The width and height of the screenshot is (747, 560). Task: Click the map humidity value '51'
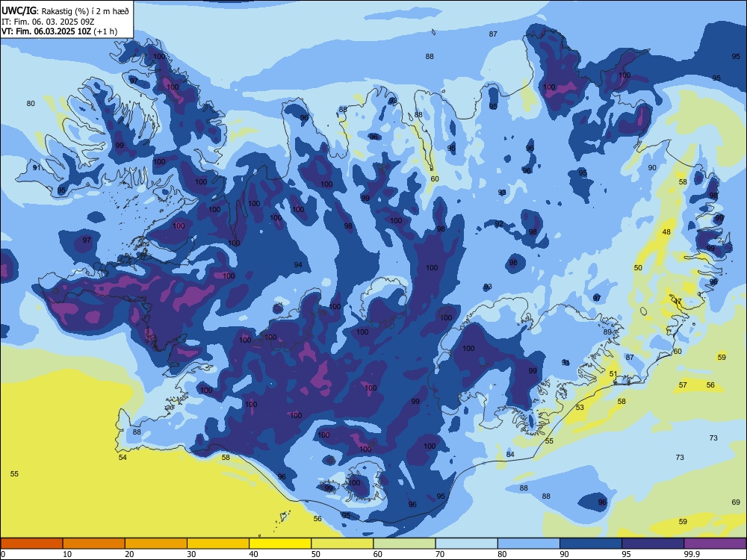[x=613, y=374]
